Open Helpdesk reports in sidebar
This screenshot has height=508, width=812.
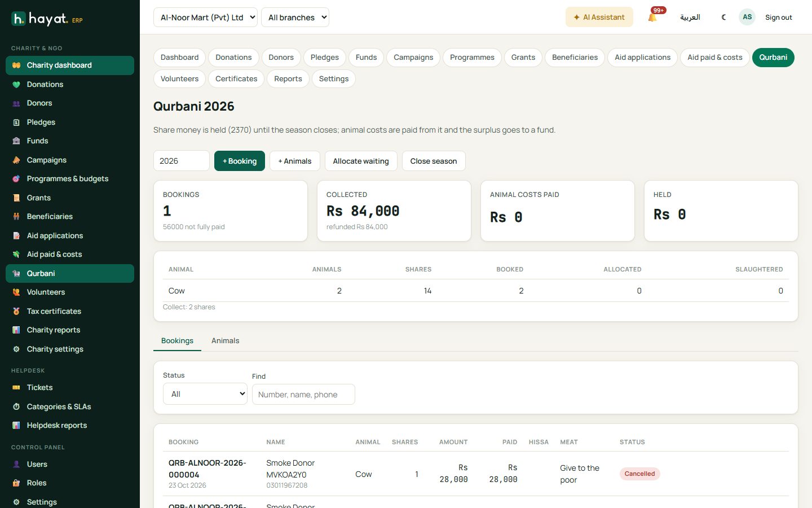tap(70, 426)
